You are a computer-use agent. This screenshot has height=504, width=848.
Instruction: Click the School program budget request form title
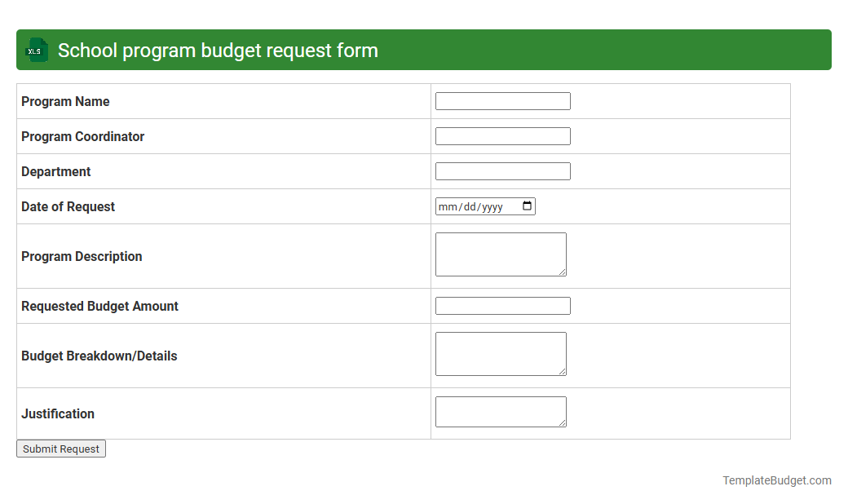pos(217,50)
